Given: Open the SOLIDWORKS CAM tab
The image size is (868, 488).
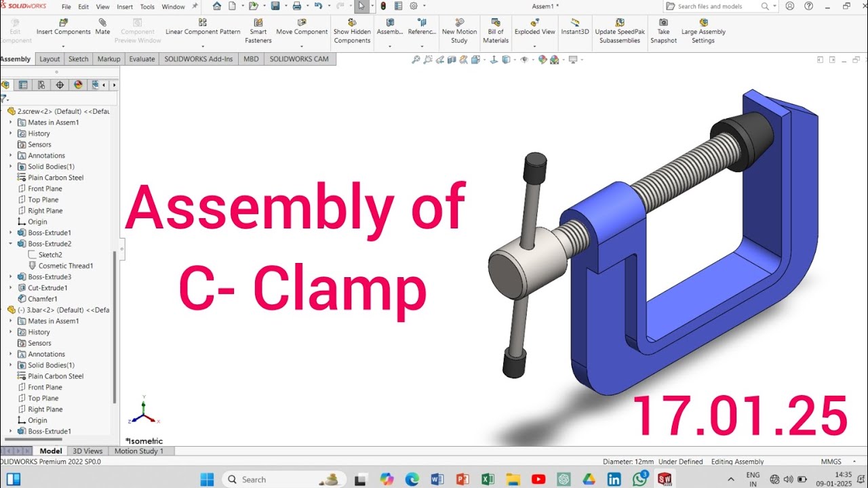Looking at the screenshot, I should (x=299, y=59).
